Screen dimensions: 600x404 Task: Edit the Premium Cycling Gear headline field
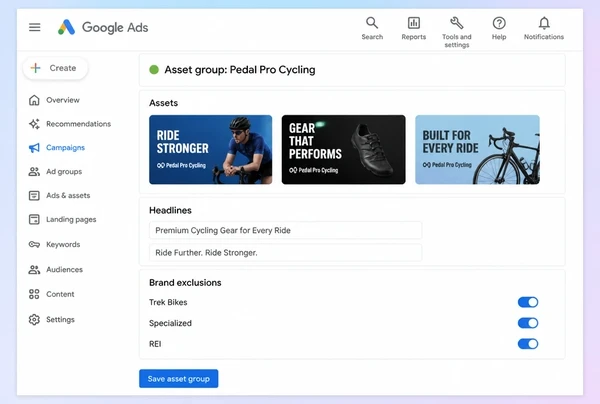click(285, 230)
